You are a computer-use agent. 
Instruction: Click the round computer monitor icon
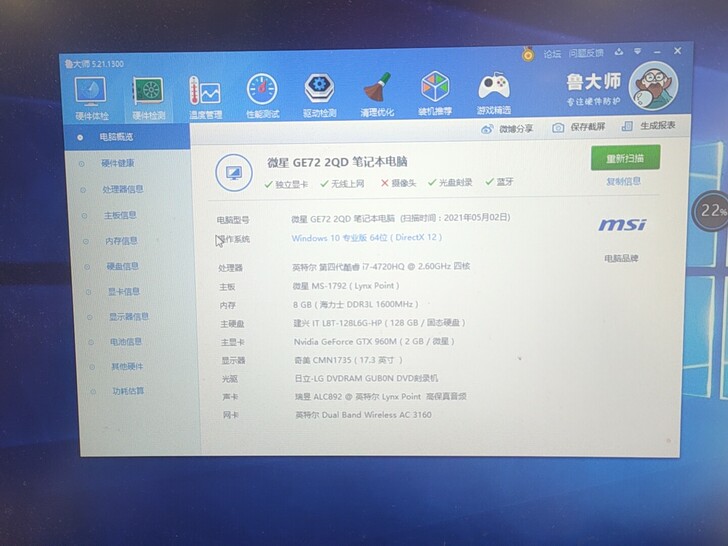click(x=234, y=172)
